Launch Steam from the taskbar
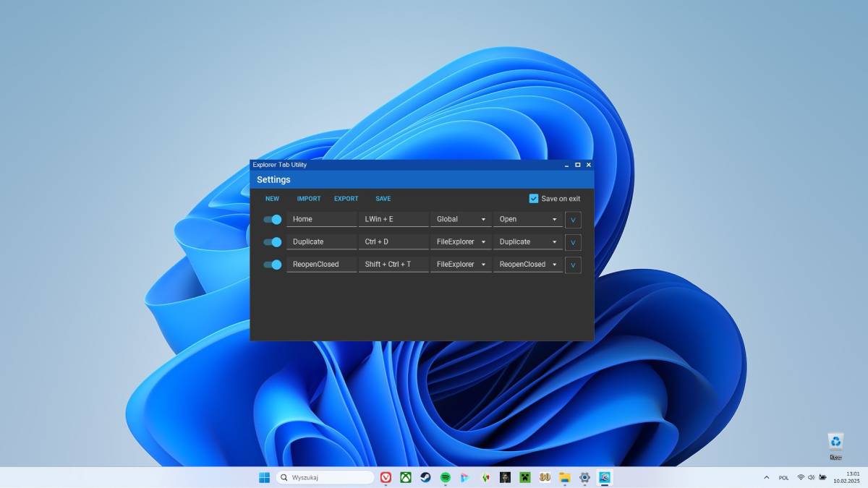 pyautogui.click(x=426, y=477)
